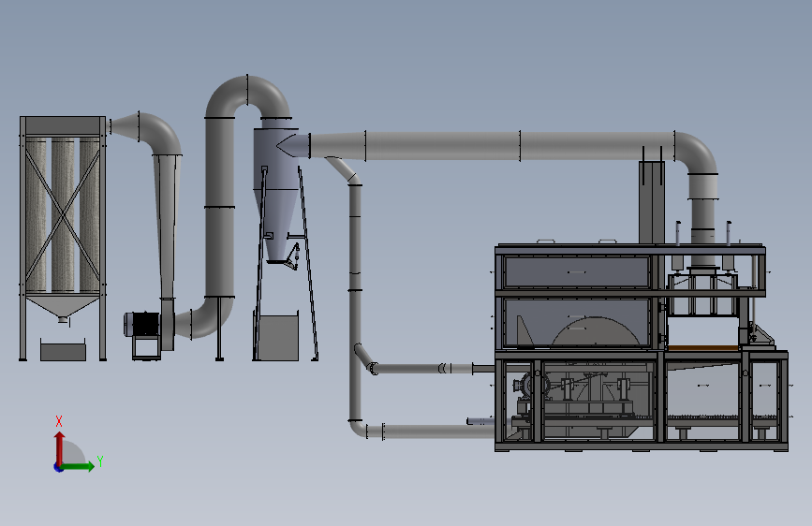Pick the top U-bend of tall duct
This screenshot has width=812, height=526.
click(x=248, y=96)
